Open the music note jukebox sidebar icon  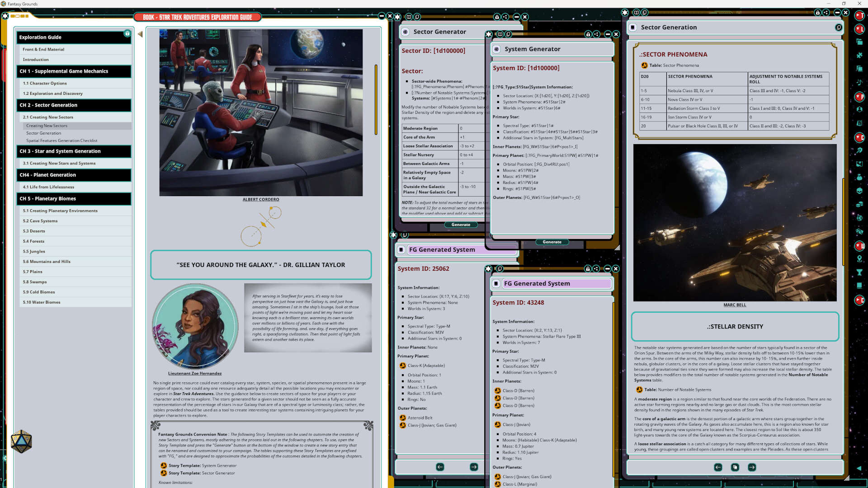[859, 83]
